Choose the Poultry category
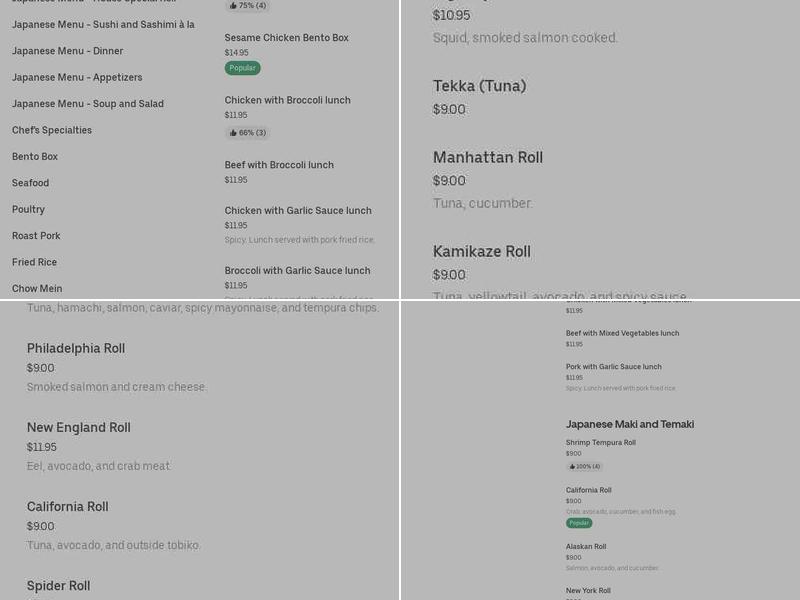This screenshot has width=800, height=600. (x=28, y=209)
